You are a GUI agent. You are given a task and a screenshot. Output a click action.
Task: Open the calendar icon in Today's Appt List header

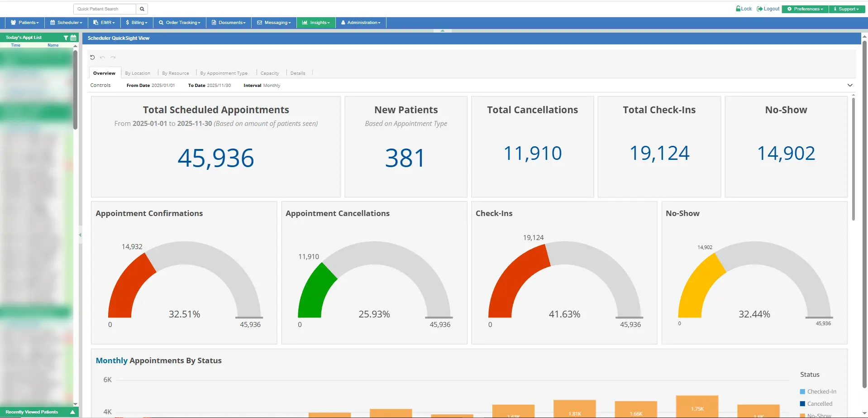[73, 38]
